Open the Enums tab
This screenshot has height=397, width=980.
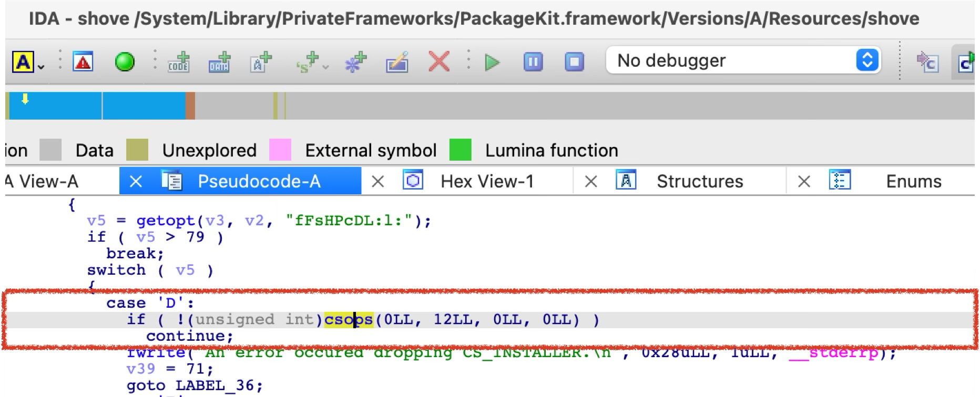[914, 181]
